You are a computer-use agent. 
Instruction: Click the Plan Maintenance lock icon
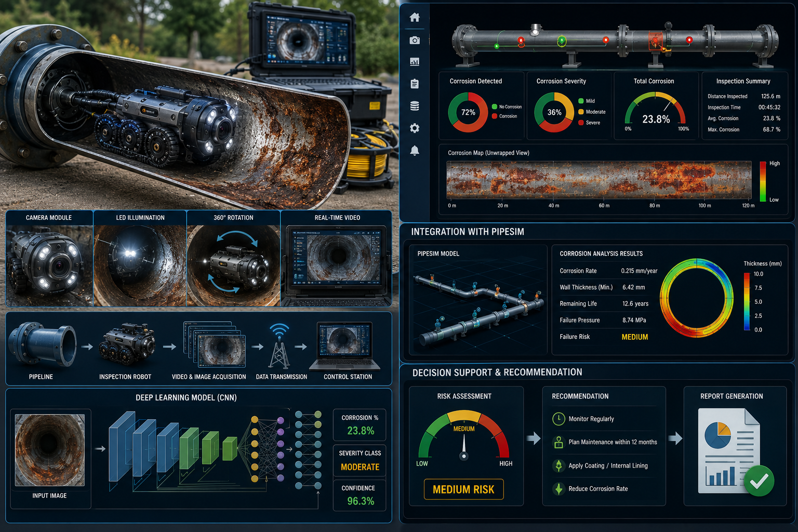tap(558, 442)
